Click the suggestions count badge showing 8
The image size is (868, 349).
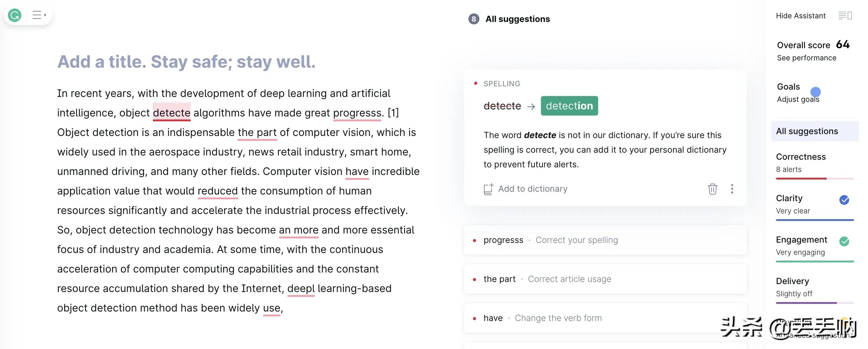click(474, 19)
